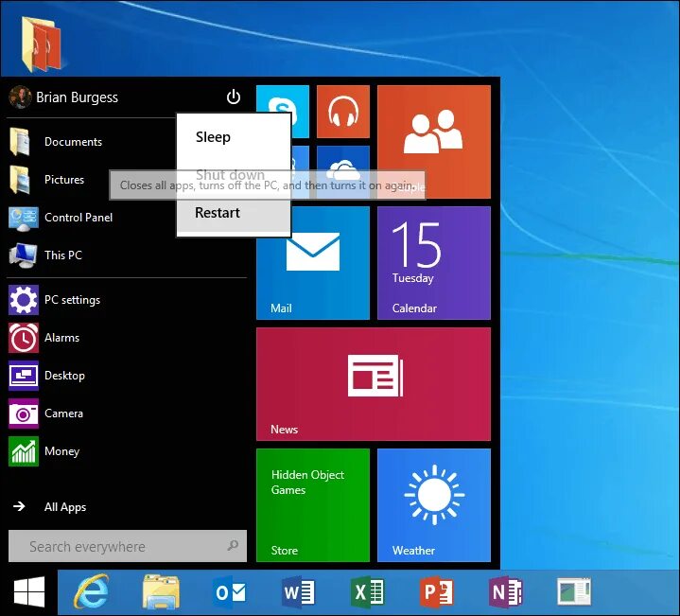Open the last taskbar app icon
Screen dimensions: 680x616
pyautogui.click(x=574, y=591)
